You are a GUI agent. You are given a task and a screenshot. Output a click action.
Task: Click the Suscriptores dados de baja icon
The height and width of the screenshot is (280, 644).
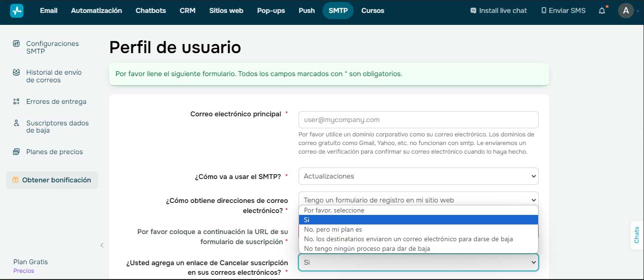[16, 123]
